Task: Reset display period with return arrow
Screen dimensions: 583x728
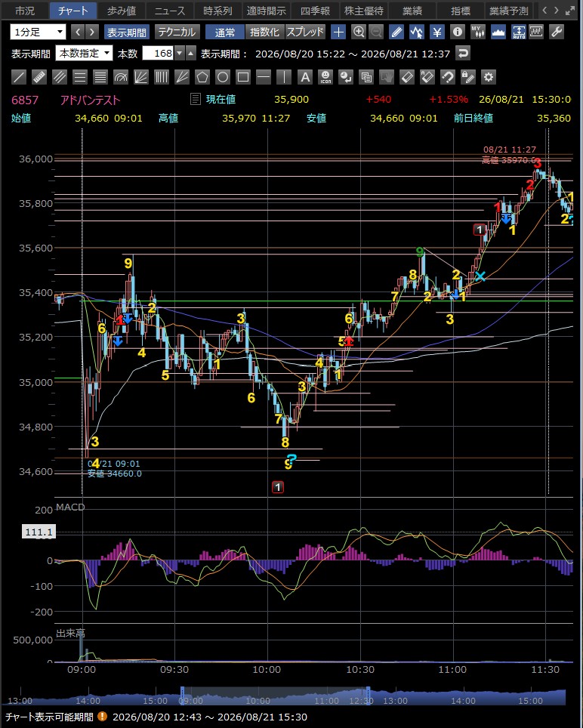Action: point(463,54)
